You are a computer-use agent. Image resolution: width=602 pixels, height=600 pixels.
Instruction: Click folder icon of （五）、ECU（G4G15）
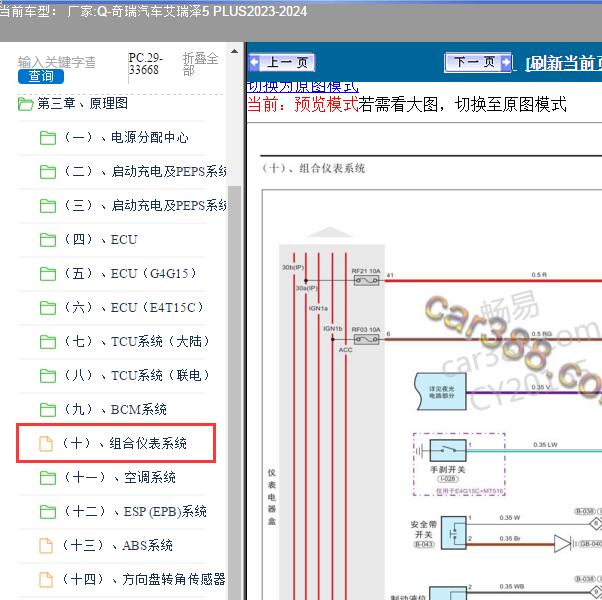(x=48, y=274)
